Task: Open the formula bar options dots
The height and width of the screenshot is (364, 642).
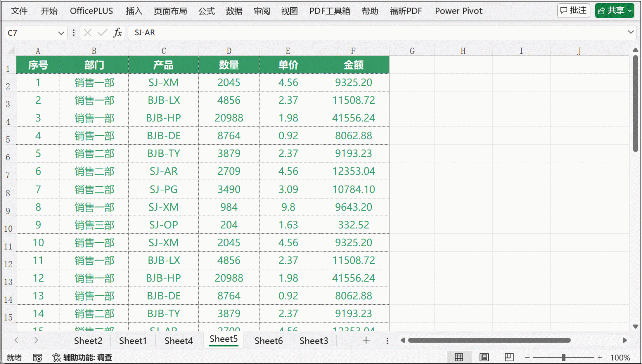Action: pyautogui.click(x=74, y=33)
